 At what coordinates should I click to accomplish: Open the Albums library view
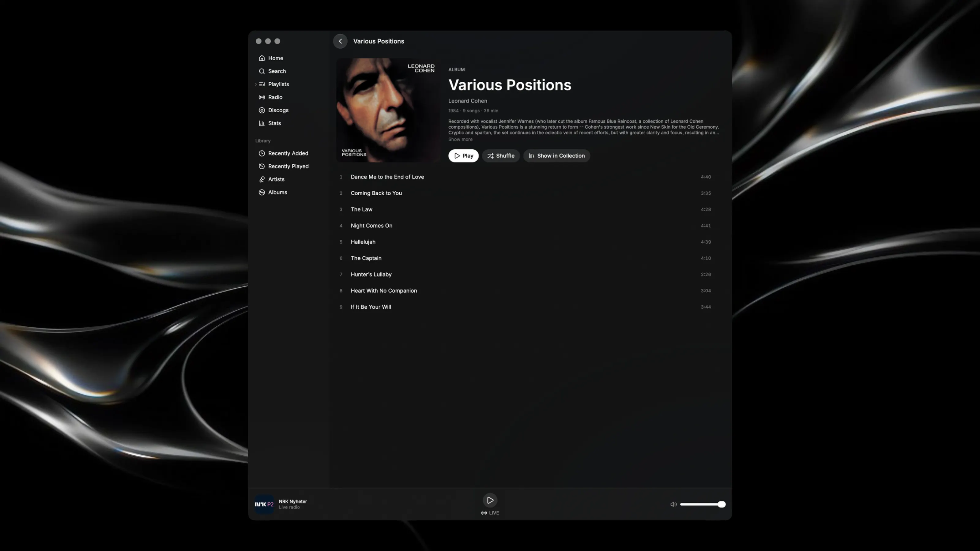pyautogui.click(x=277, y=193)
